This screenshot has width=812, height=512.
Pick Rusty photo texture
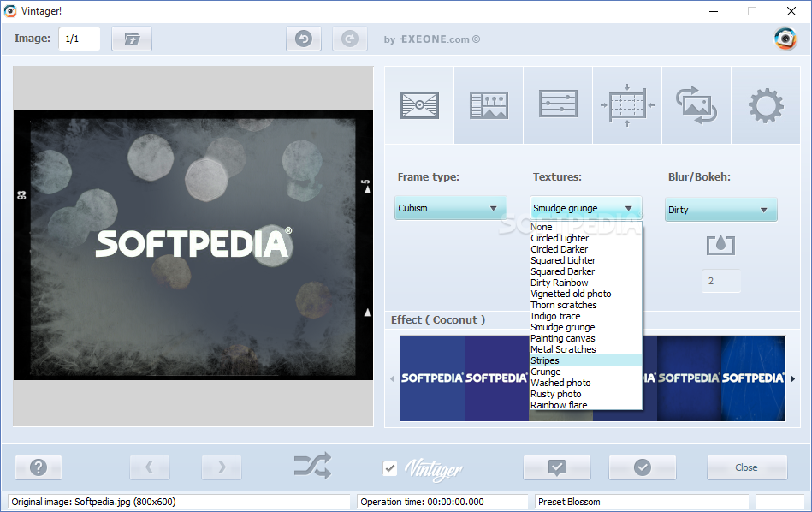coord(586,395)
